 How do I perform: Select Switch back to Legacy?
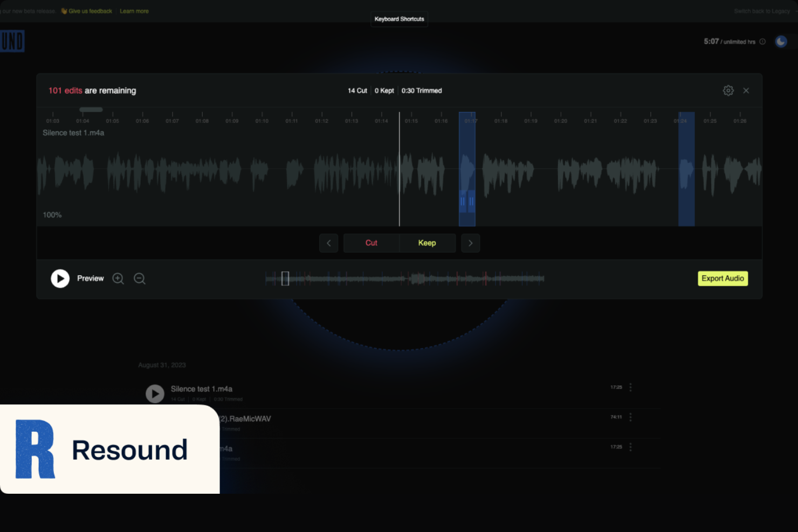pyautogui.click(x=761, y=11)
